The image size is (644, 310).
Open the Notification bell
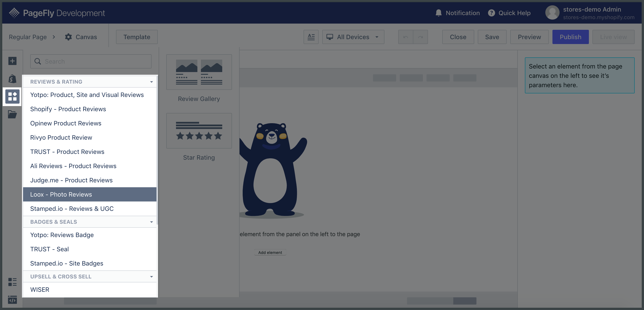438,13
